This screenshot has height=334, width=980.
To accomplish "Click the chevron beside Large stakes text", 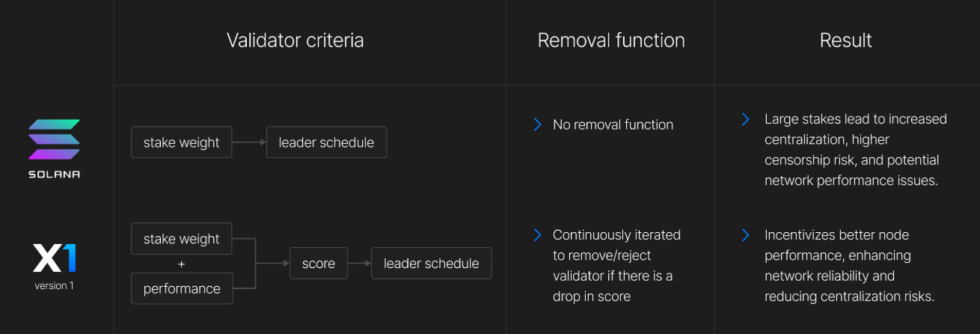I will [x=745, y=119].
